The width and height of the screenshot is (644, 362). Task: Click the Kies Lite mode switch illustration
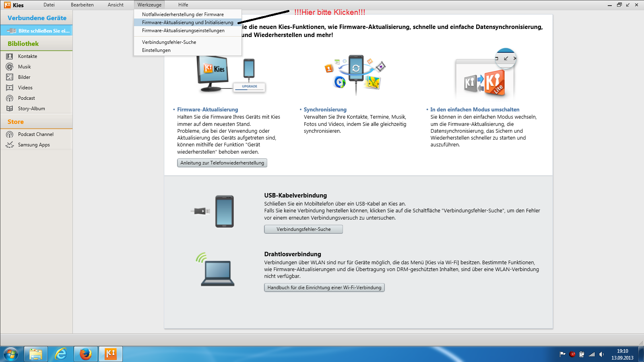pos(486,74)
